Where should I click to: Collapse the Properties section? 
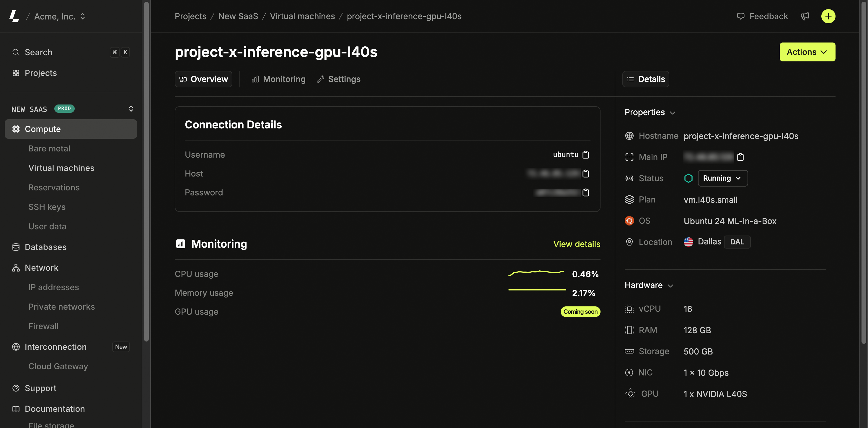tap(673, 112)
